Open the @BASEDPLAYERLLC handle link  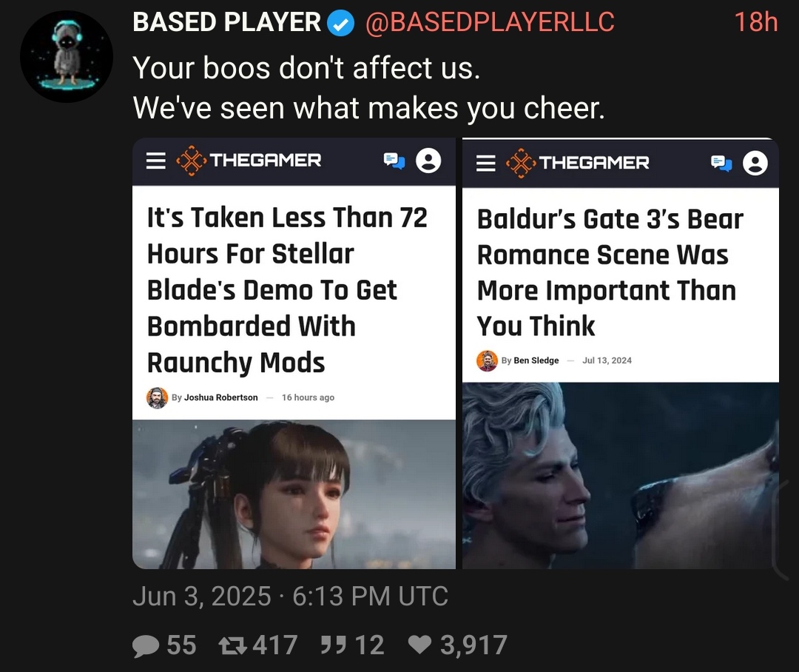pos(490,22)
